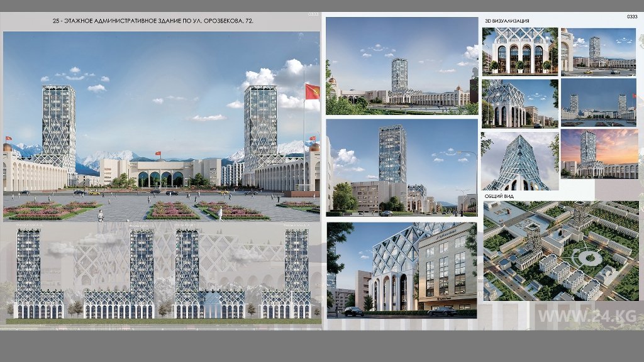Click the 0333 code on the right board
Screen dimensions: 644x362
(632, 17)
